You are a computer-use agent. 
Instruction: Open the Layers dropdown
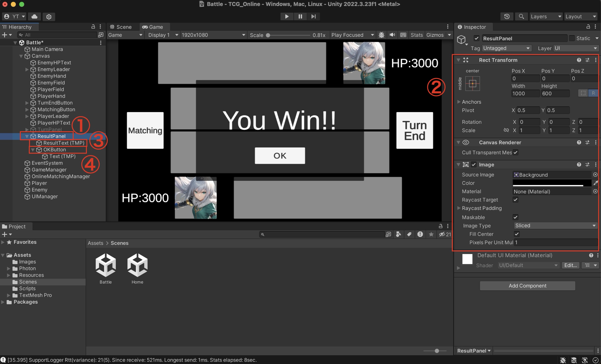click(x=546, y=16)
